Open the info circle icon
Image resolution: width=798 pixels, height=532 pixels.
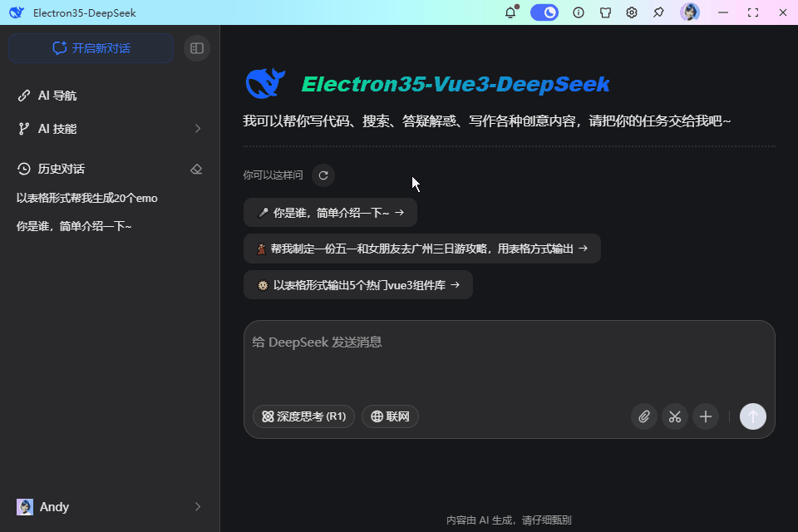point(579,12)
